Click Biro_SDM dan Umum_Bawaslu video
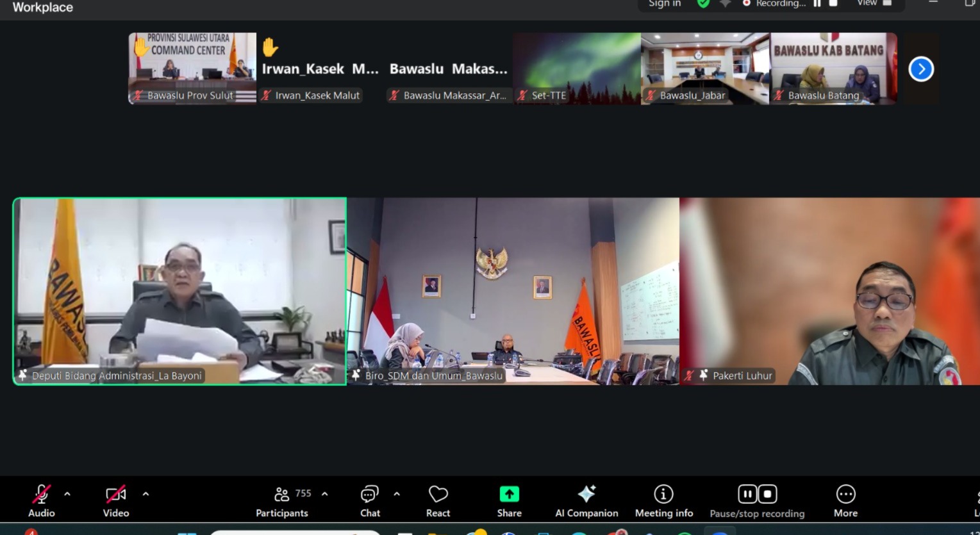The width and height of the screenshot is (980, 535). [513, 292]
